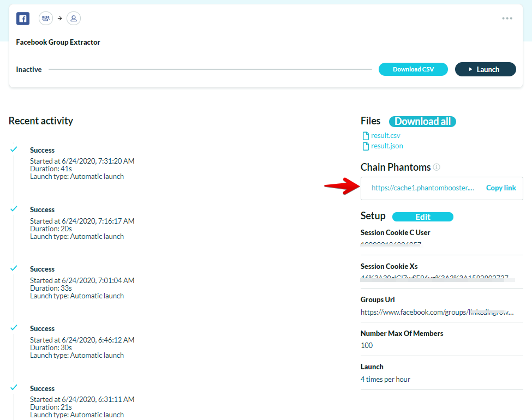Click the checkmark for the 7:31:20 AM run

14,149
